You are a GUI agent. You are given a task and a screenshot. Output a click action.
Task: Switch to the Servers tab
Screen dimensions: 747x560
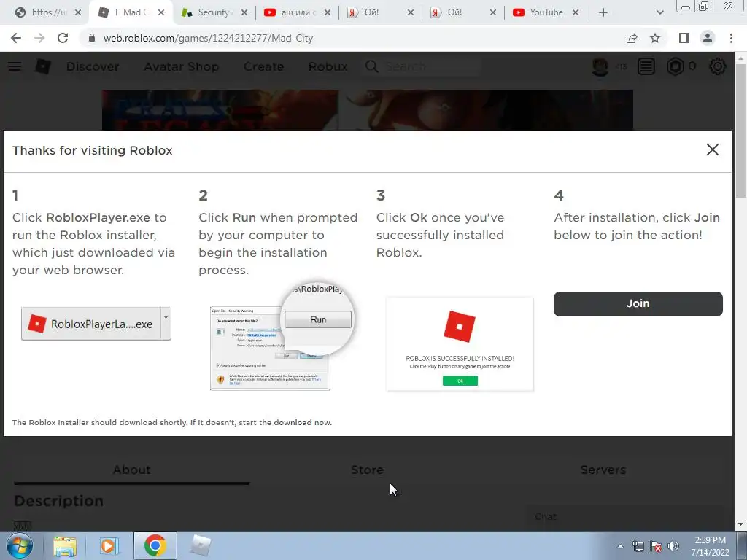(x=603, y=470)
